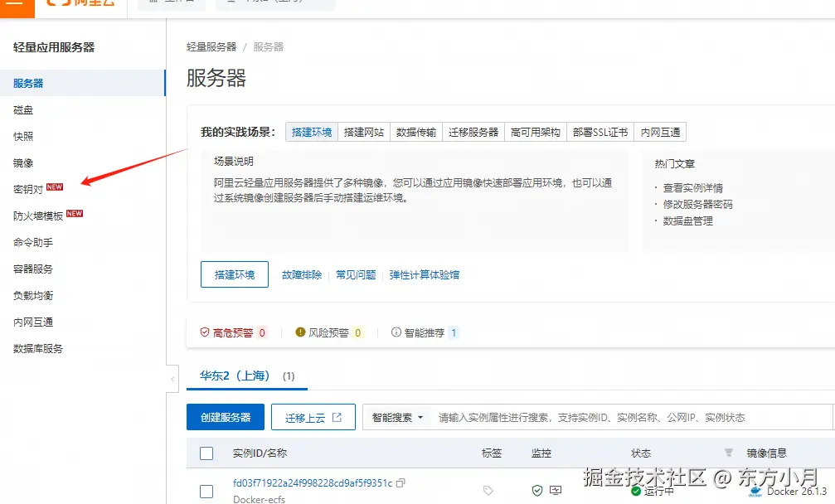Screen dimensions: 835x504
Task: Click the Alibaba Cloud logo
Action: (x=81, y=3)
